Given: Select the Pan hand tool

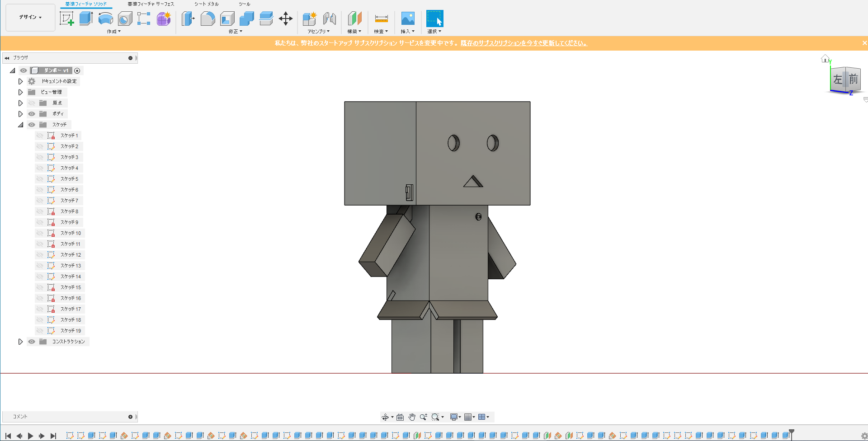Looking at the screenshot, I should tap(412, 417).
